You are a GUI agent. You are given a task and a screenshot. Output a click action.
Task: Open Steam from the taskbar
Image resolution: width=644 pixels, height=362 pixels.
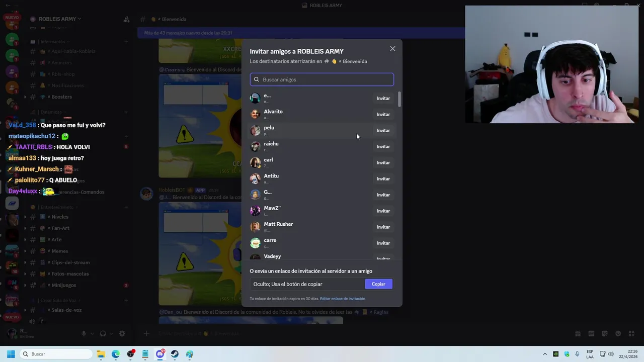pos(175,354)
